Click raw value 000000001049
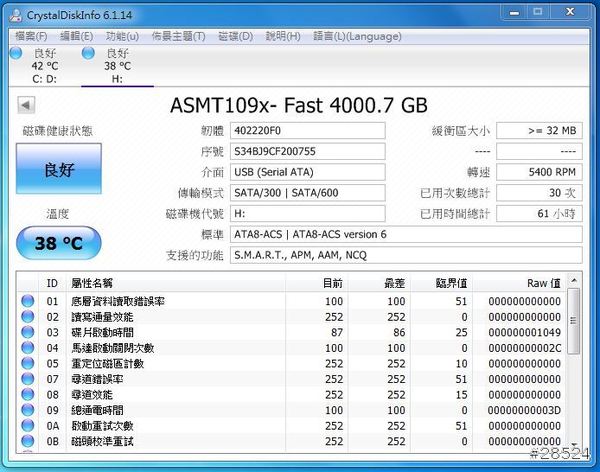The height and width of the screenshot is (472, 600). pyautogui.click(x=524, y=332)
